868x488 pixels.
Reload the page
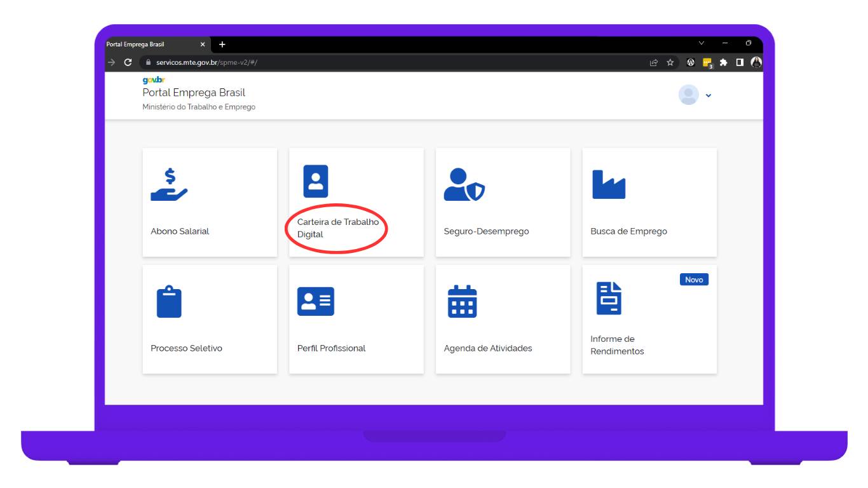click(x=128, y=62)
